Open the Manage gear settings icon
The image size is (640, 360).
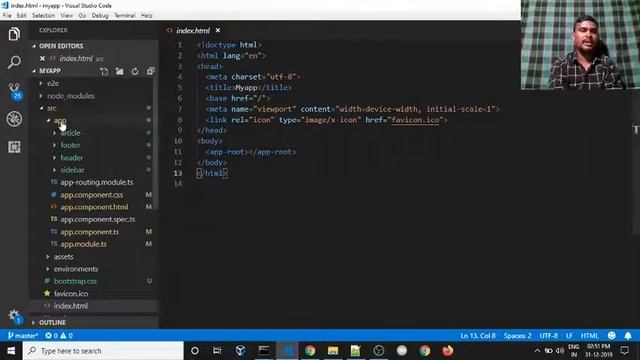tap(14, 316)
